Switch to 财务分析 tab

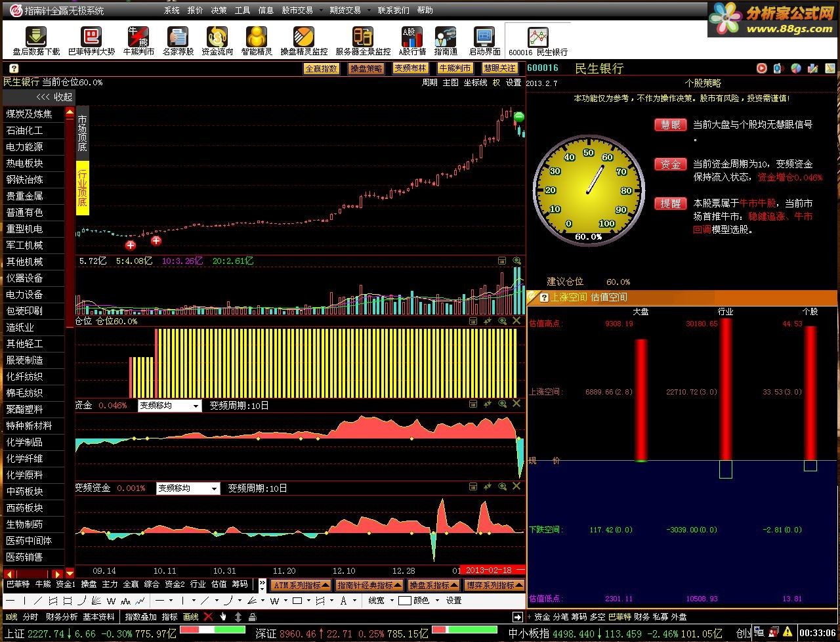point(62,617)
